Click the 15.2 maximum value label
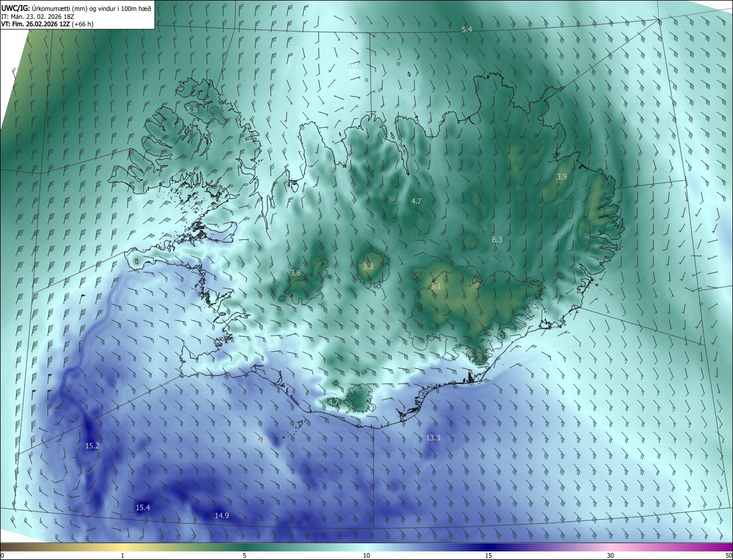 (x=92, y=445)
